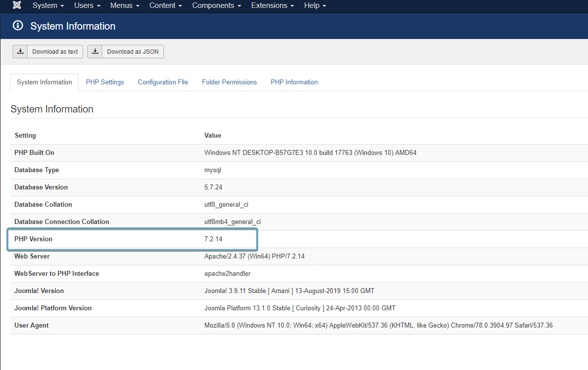Click the System Information info icon
Viewport: 588px width, 370px height.
(18, 26)
